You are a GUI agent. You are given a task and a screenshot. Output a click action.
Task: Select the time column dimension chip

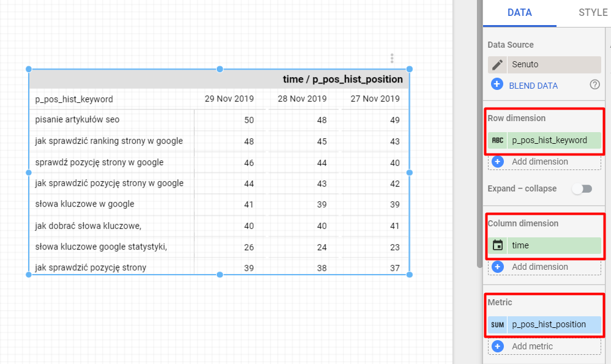point(544,245)
